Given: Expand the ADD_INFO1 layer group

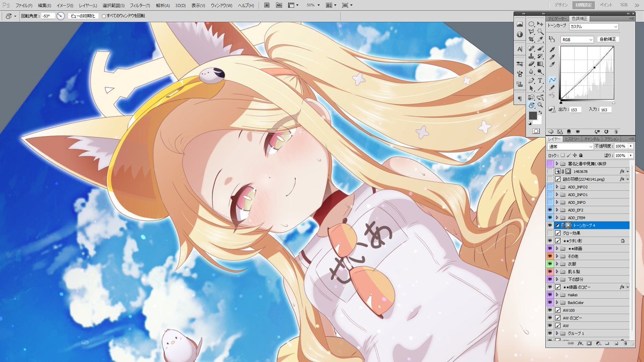Looking at the screenshot, I should pyautogui.click(x=557, y=195).
